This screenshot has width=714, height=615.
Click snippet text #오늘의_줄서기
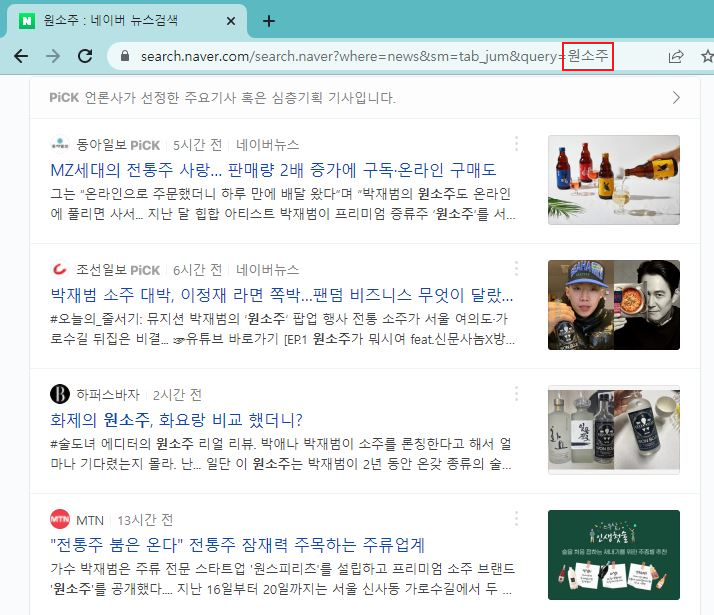282,329
